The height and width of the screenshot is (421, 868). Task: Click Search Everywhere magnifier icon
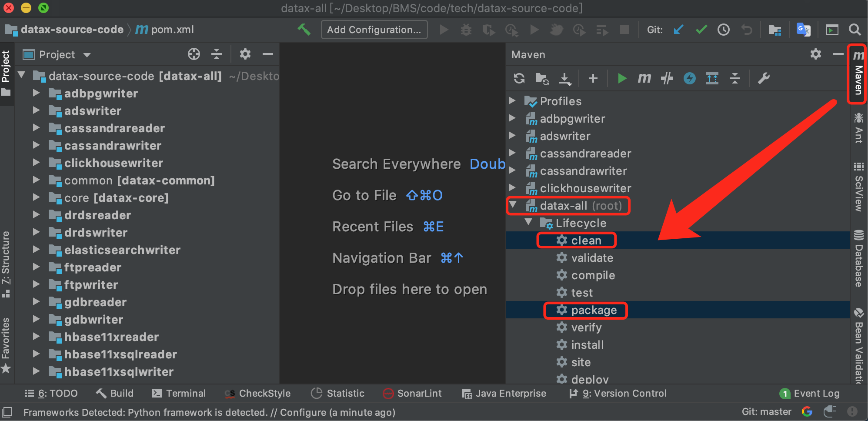click(855, 30)
